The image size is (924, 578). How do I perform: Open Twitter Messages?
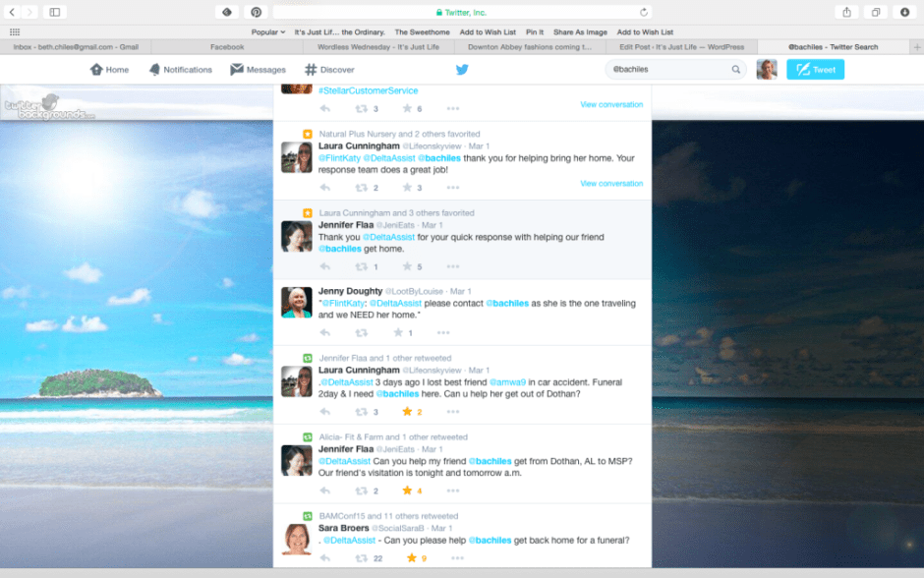click(x=259, y=70)
